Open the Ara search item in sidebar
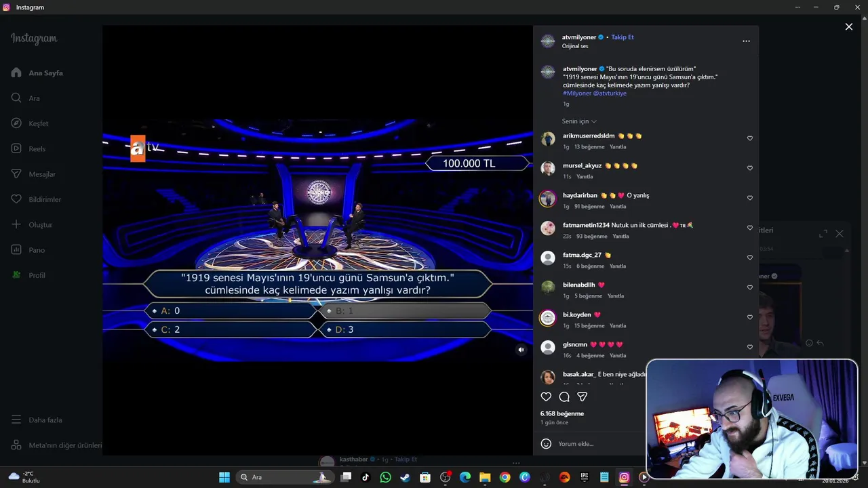This screenshot has height=488, width=868. [26, 98]
